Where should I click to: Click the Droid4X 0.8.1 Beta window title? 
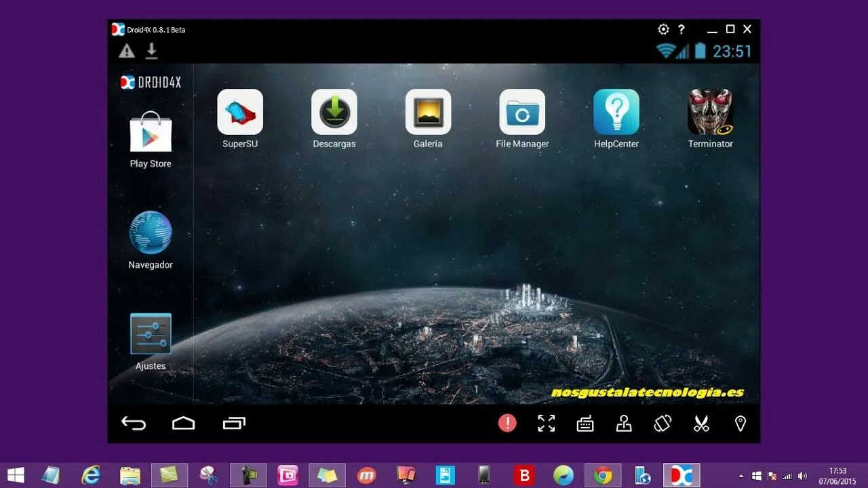pyautogui.click(x=156, y=30)
